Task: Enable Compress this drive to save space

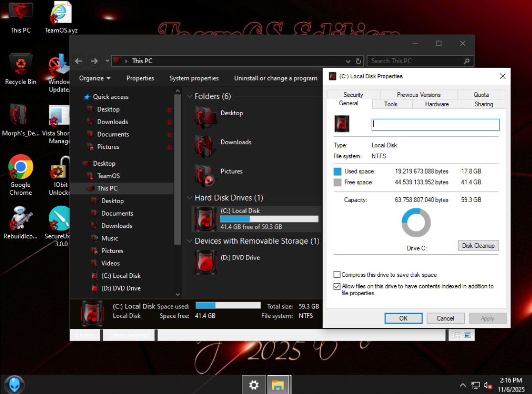Action: click(x=337, y=275)
